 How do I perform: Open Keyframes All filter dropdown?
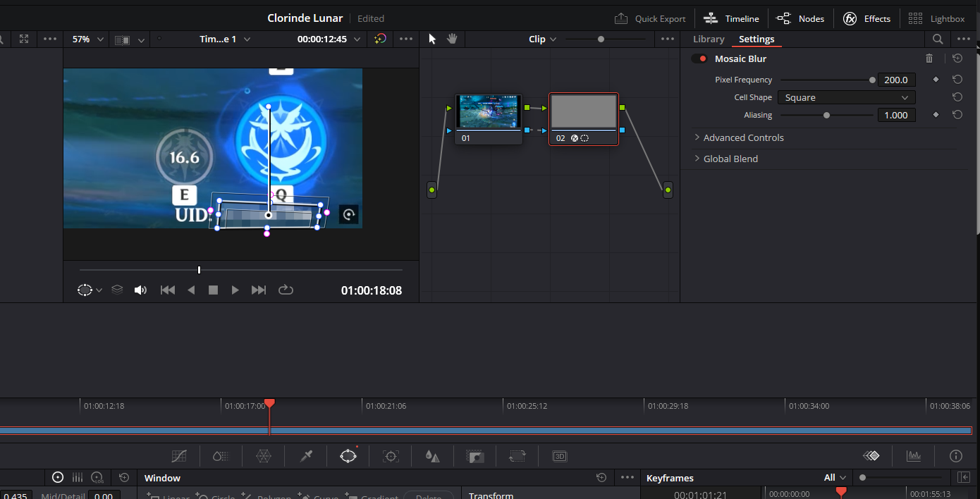[x=835, y=478]
